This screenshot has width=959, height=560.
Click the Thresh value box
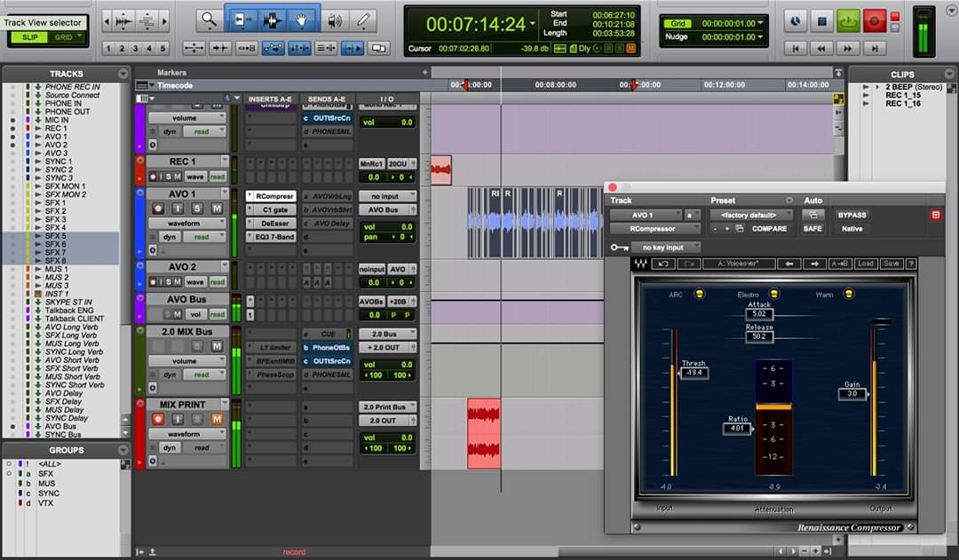point(694,373)
